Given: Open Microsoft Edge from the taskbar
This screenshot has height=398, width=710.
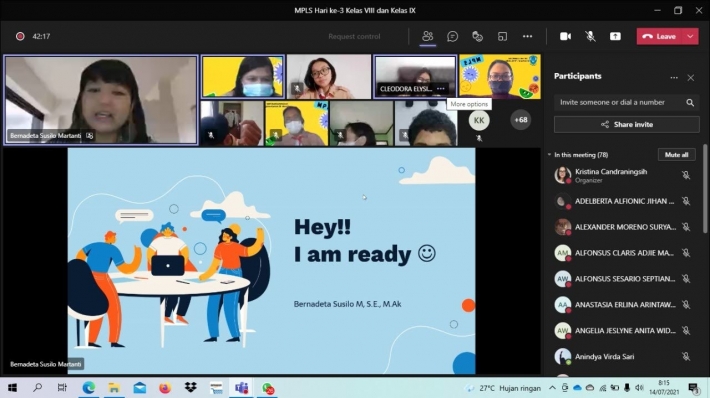Looking at the screenshot, I should pos(89,388).
